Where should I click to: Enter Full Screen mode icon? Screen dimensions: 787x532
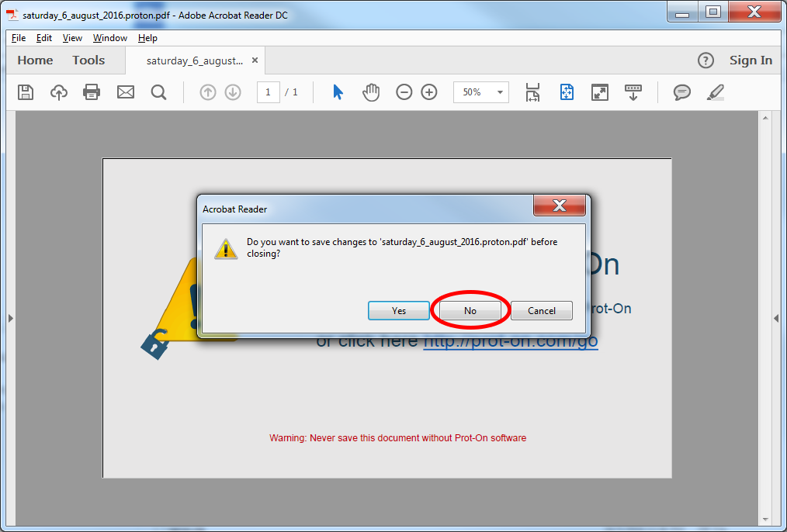tap(600, 92)
